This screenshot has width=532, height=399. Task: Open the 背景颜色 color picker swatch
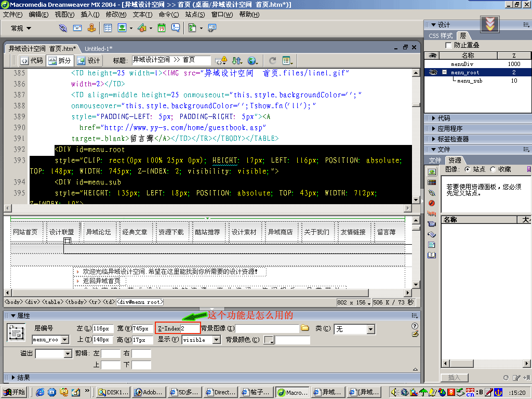tap(269, 340)
